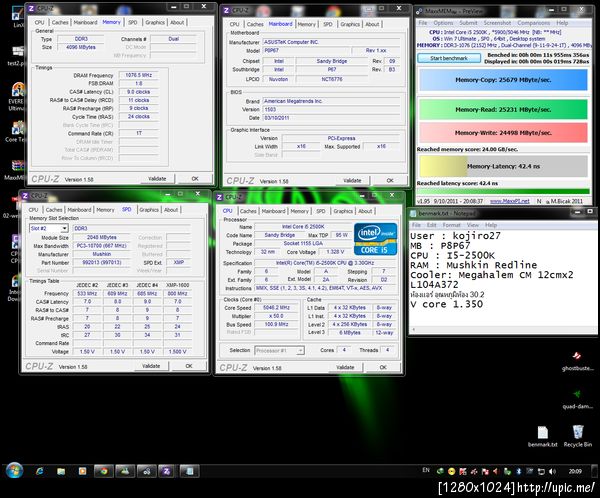Select the test2 desktop file icon
Image resolution: width=600 pixels, height=498 pixels.
(x=17, y=56)
